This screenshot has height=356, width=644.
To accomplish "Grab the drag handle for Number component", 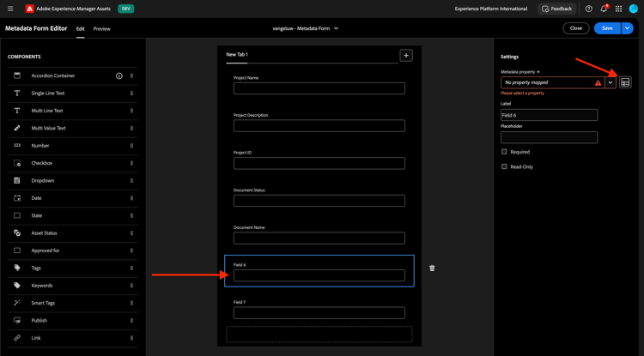I will [x=131, y=146].
